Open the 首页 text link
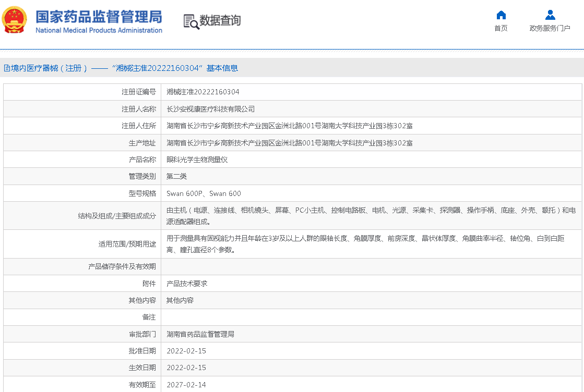Screen dimensions: 584x392 500,28
